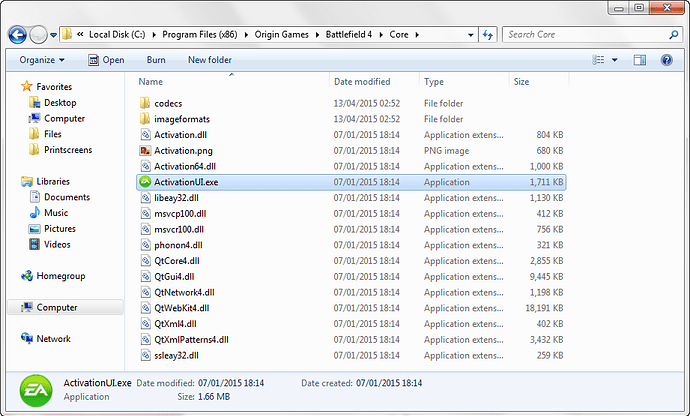
Task: Click Battlefield 4 breadcrumb
Action: point(349,34)
